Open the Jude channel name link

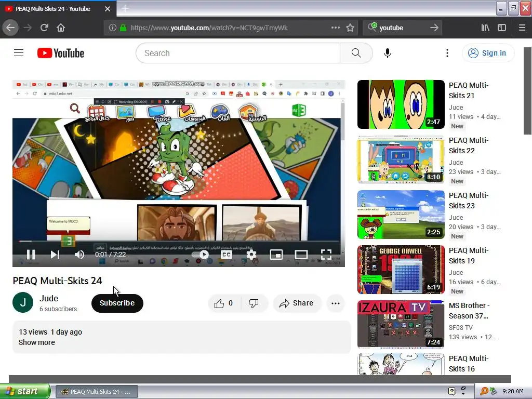point(49,298)
